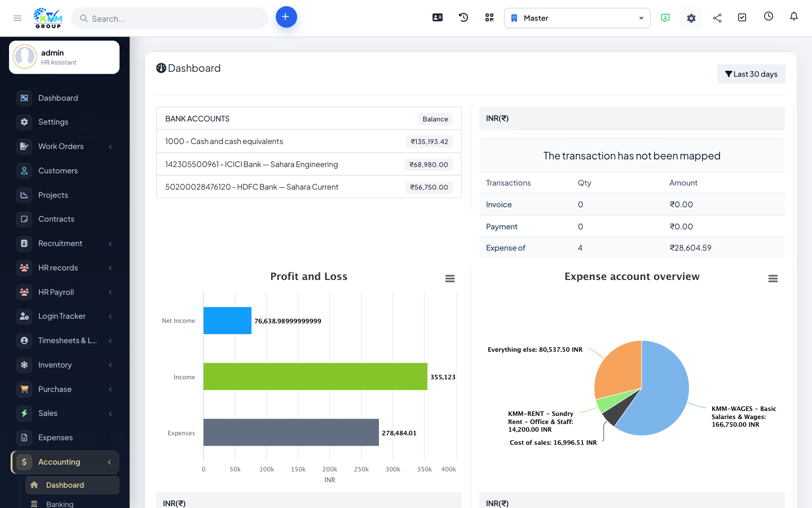Click the blue Net Income bar
This screenshot has height=508, width=812.
pyautogui.click(x=227, y=321)
